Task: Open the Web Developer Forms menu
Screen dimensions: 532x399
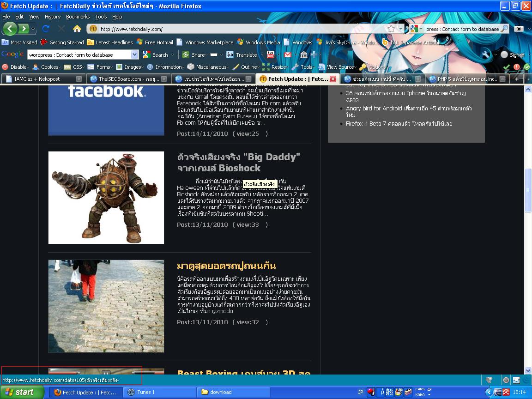Action: 100,67
